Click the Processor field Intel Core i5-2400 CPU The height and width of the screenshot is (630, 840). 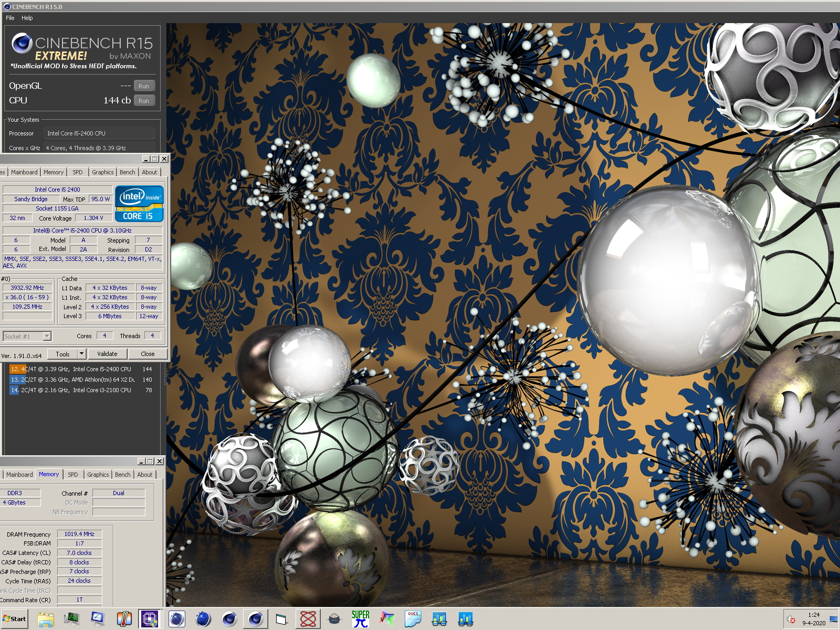(x=99, y=133)
